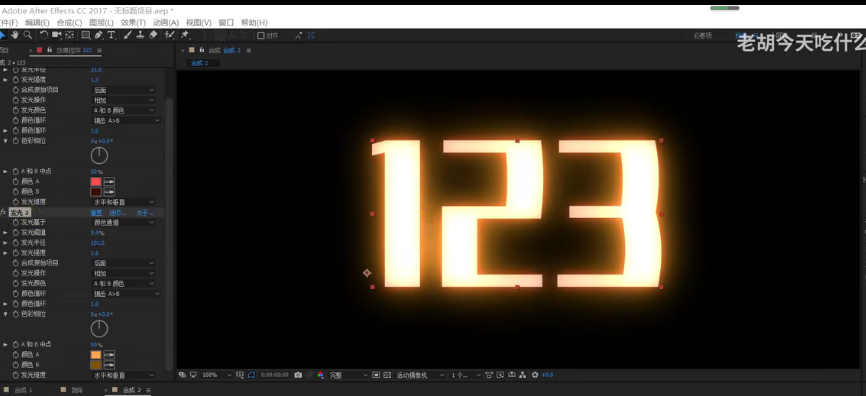Click the 合成 2 breadcrumb in viewer
866x396 pixels.
tap(199, 63)
